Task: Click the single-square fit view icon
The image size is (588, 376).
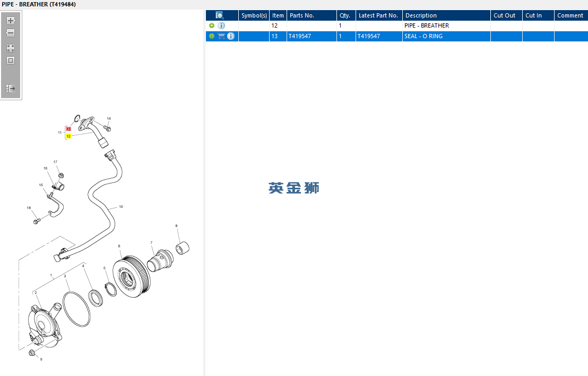Action: [11, 60]
